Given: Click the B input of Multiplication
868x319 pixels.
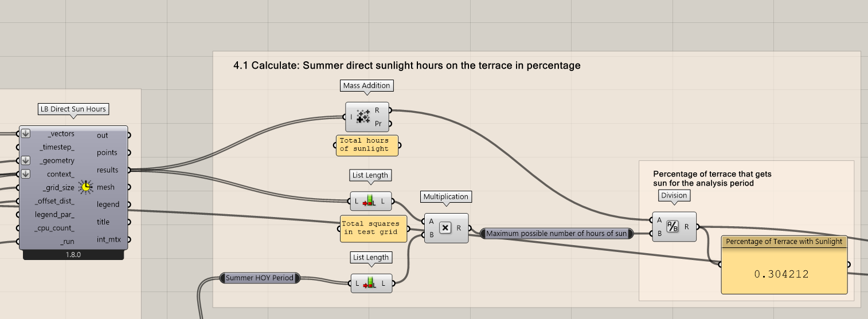Looking at the screenshot, I should point(431,234).
